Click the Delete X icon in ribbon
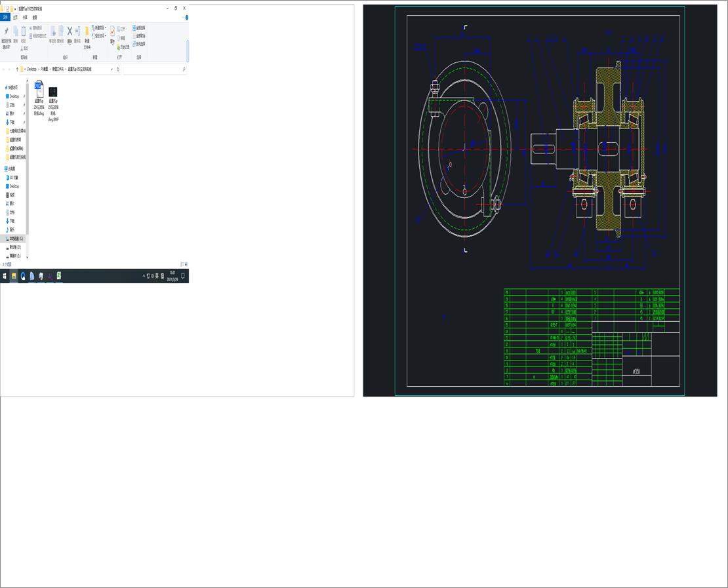Viewport: 728px width, 588px height. click(x=70, y=31)
